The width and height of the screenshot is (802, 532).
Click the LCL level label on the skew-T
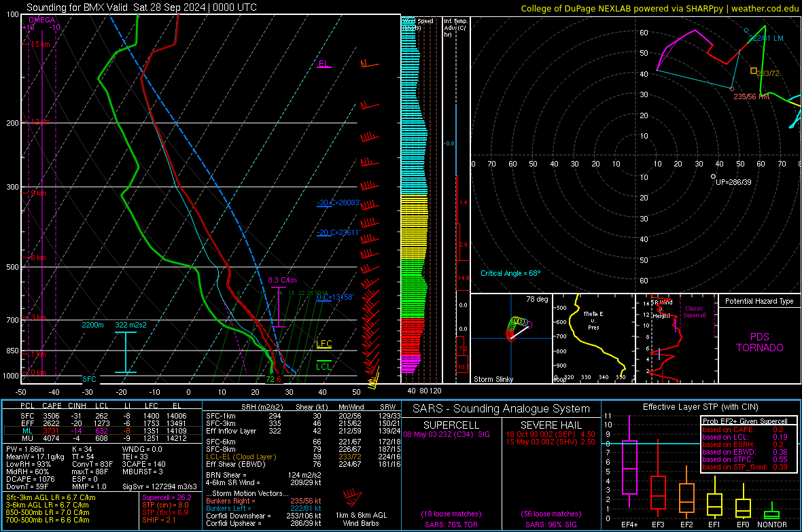[x=324, y=366]
